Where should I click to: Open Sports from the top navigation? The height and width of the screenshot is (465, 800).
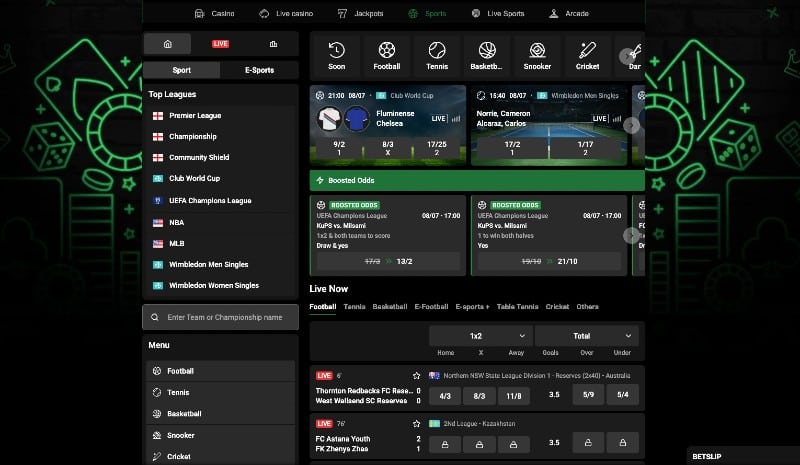(x=428, y=14)
